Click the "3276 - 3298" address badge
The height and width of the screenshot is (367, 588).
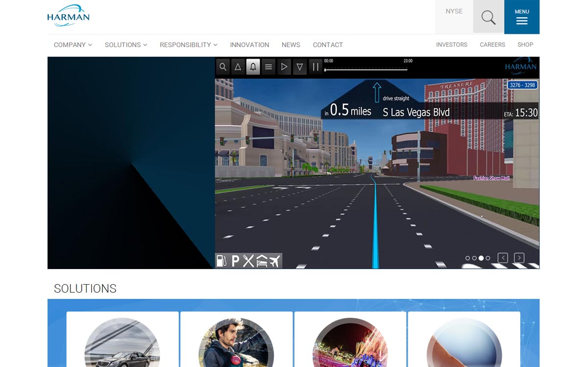pos(523,85)
